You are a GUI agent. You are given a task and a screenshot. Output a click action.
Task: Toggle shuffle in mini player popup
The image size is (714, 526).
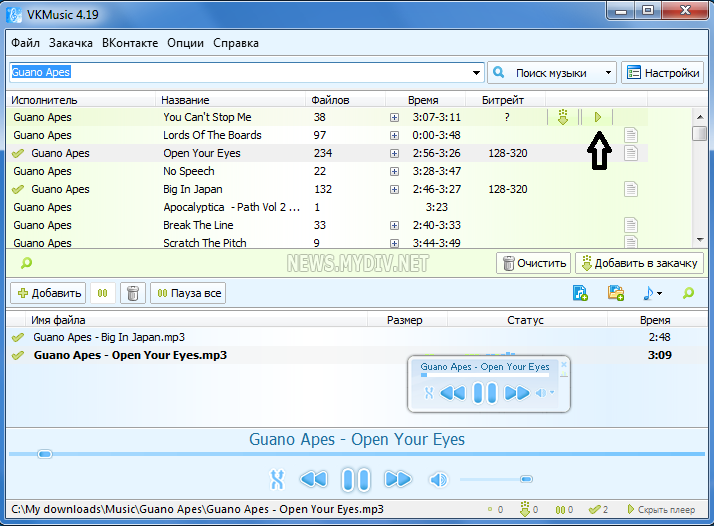[x=428, y=393]
